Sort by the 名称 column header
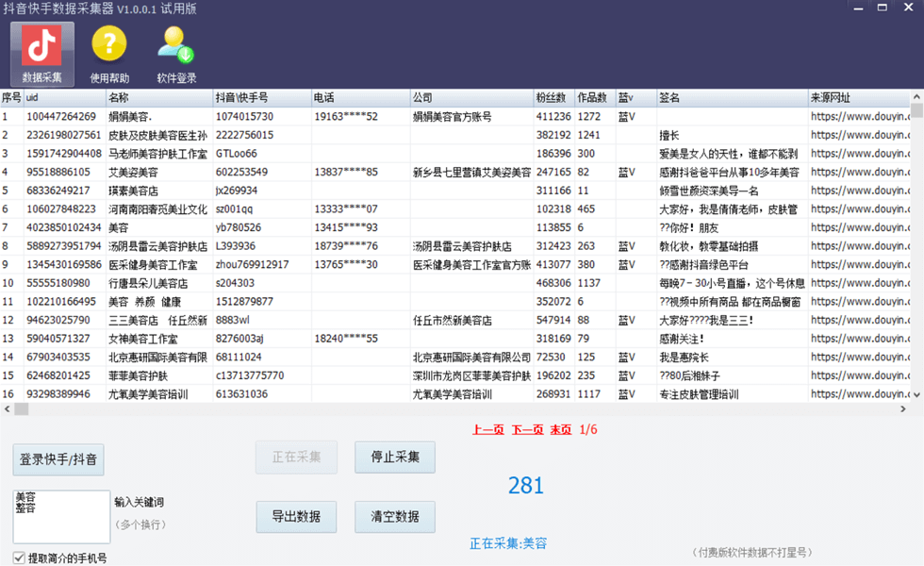 [x=159, y=98]
